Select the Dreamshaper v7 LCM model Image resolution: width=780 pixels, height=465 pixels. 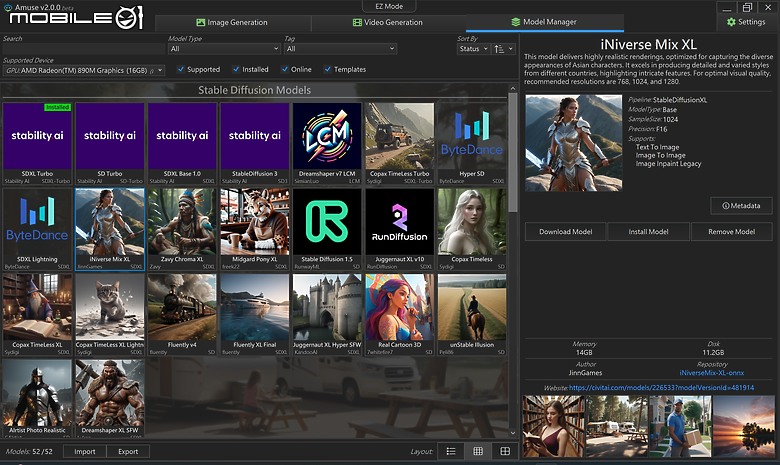point(327,144)
